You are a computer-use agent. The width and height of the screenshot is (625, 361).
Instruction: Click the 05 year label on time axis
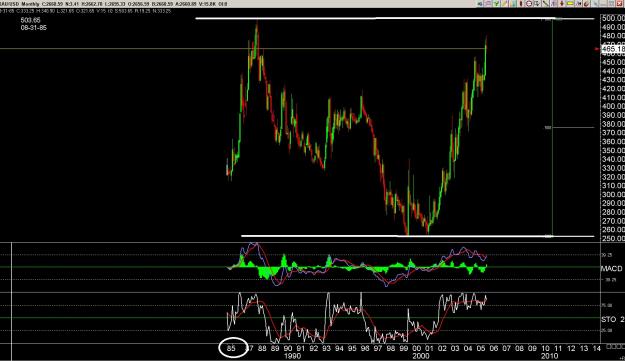pos(480,348)
